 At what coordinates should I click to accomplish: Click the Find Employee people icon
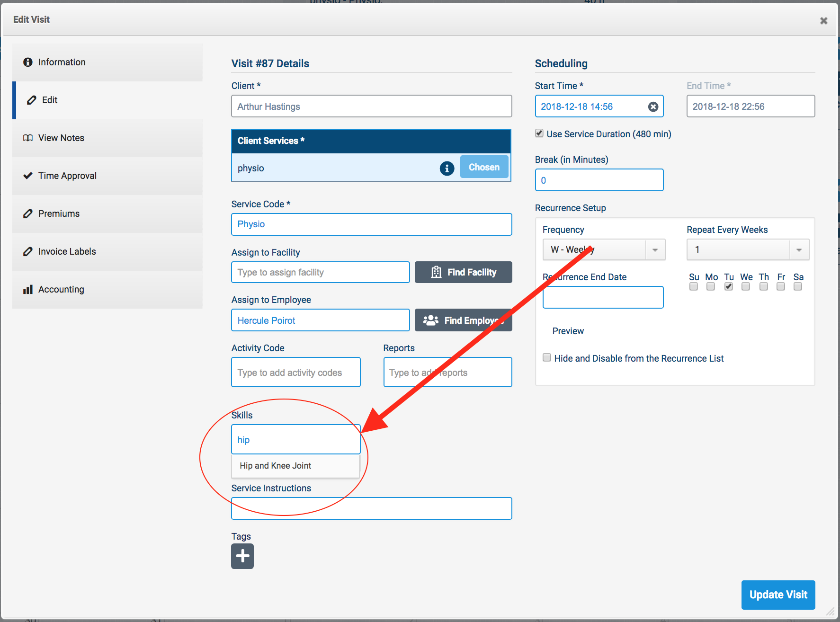[430, 320]
